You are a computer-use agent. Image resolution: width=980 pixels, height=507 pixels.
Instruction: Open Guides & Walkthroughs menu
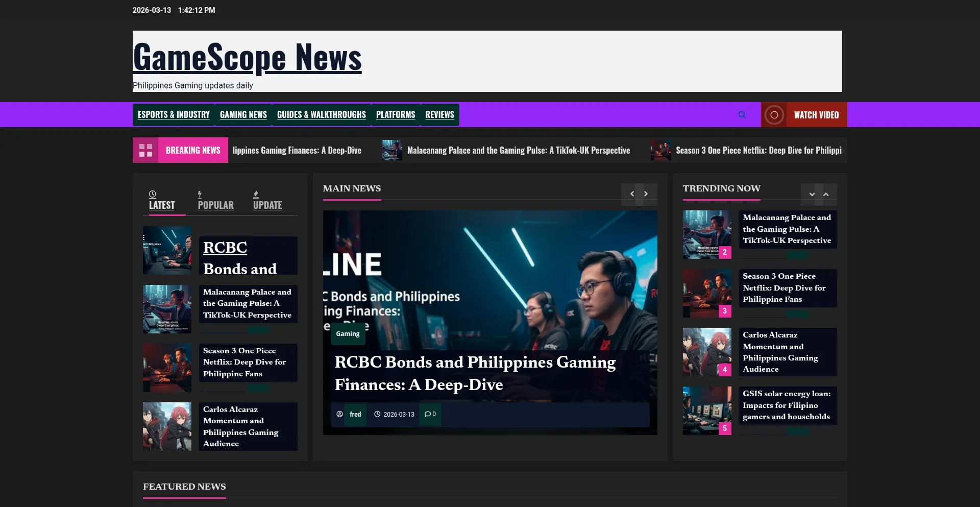(x=322, y=115)
